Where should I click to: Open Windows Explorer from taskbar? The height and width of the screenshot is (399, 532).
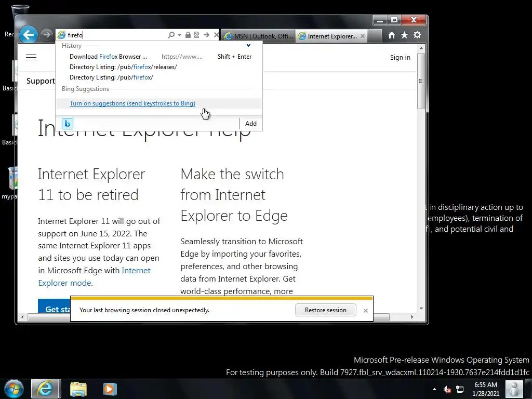click(x=78, y=389)
